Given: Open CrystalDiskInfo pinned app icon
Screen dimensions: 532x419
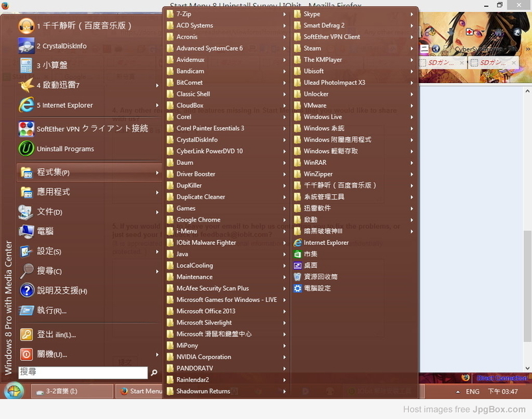Looking at the screenshot, I should (26, 46).
